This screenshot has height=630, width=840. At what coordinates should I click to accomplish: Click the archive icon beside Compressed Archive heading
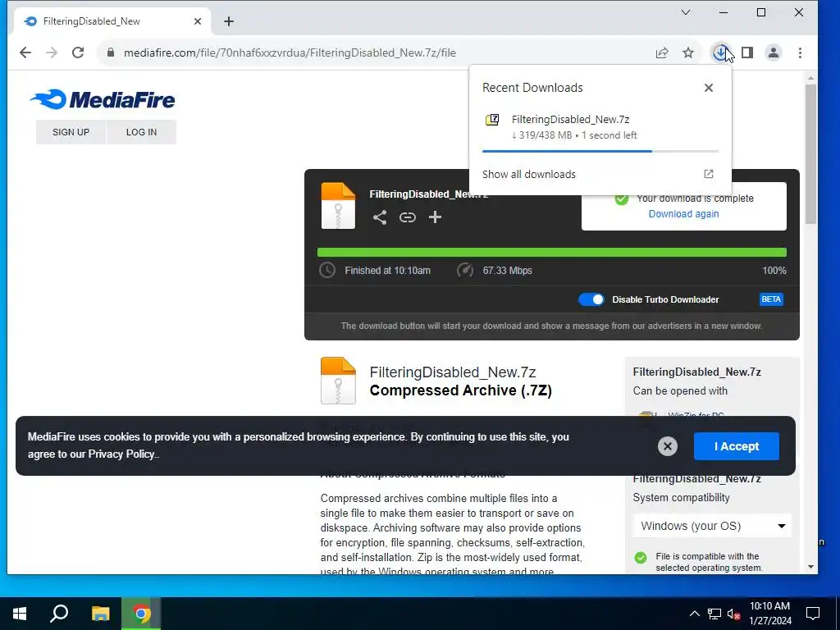[338, 381]
